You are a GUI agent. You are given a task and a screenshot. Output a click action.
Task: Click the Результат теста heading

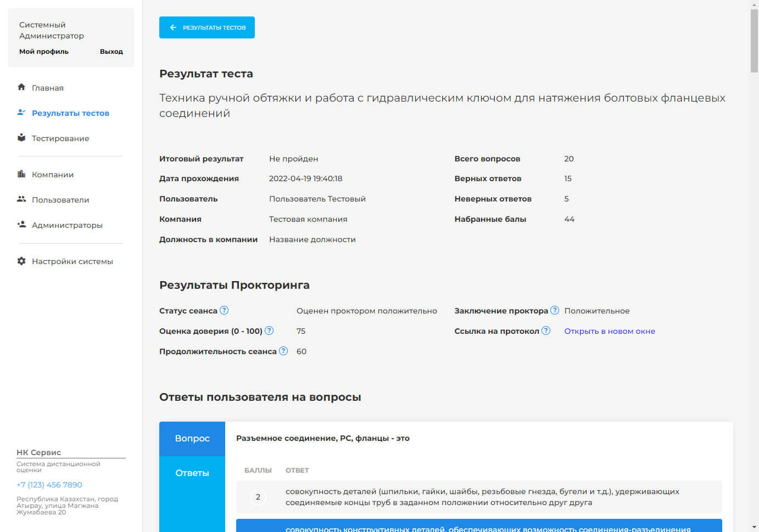[206, 74]
